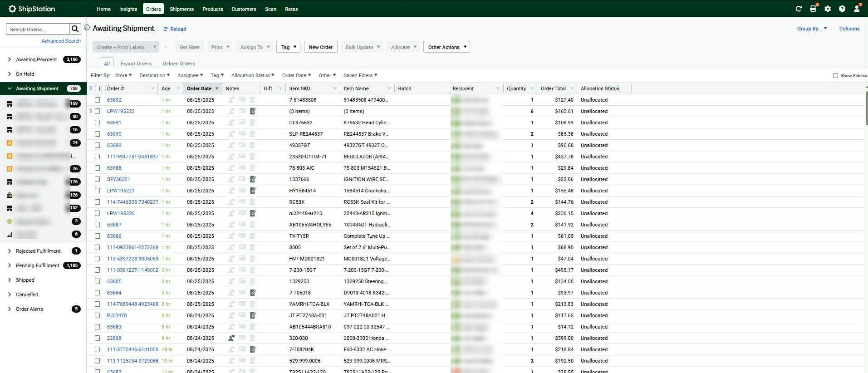Click the New Order button
868x373 pixels.
point(320,47)
